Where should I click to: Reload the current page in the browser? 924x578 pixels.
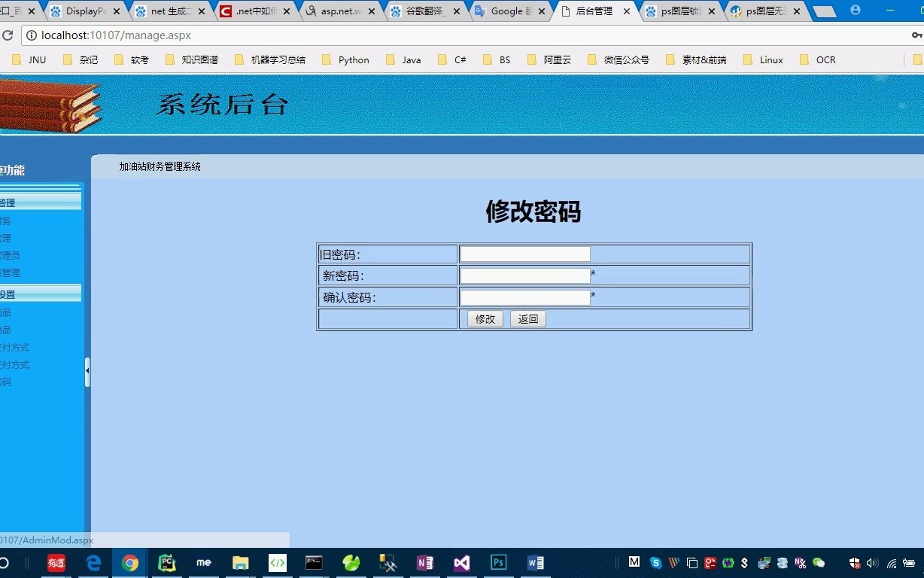(8, 35)
